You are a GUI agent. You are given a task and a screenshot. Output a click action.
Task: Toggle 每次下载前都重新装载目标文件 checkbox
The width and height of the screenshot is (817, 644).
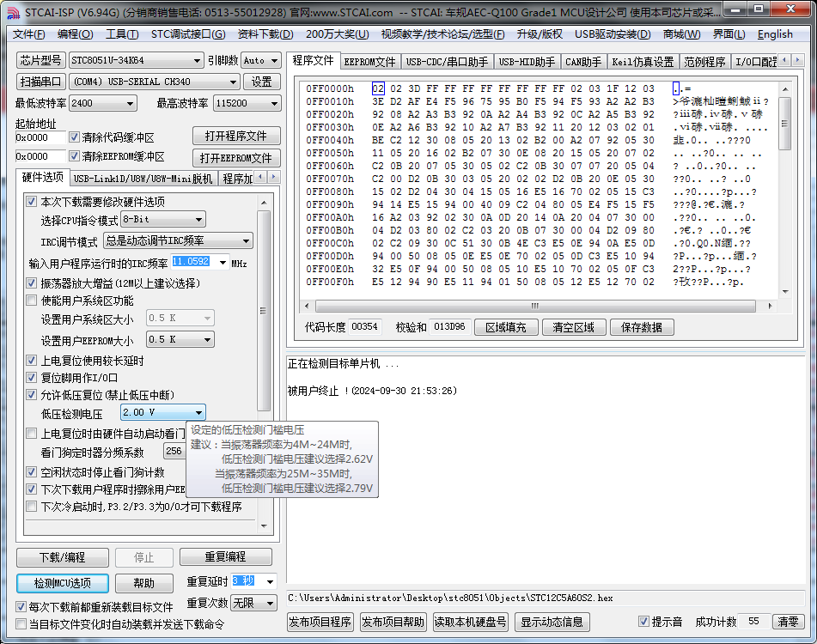pos(21,607)
